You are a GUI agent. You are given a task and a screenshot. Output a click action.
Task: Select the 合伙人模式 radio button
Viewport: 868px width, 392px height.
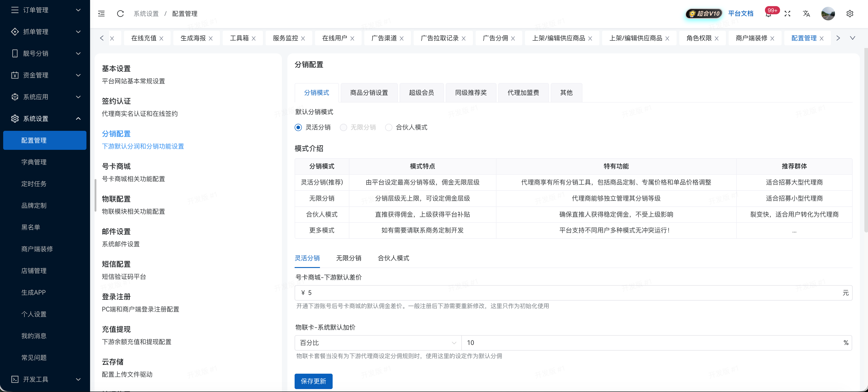[389, 127]
